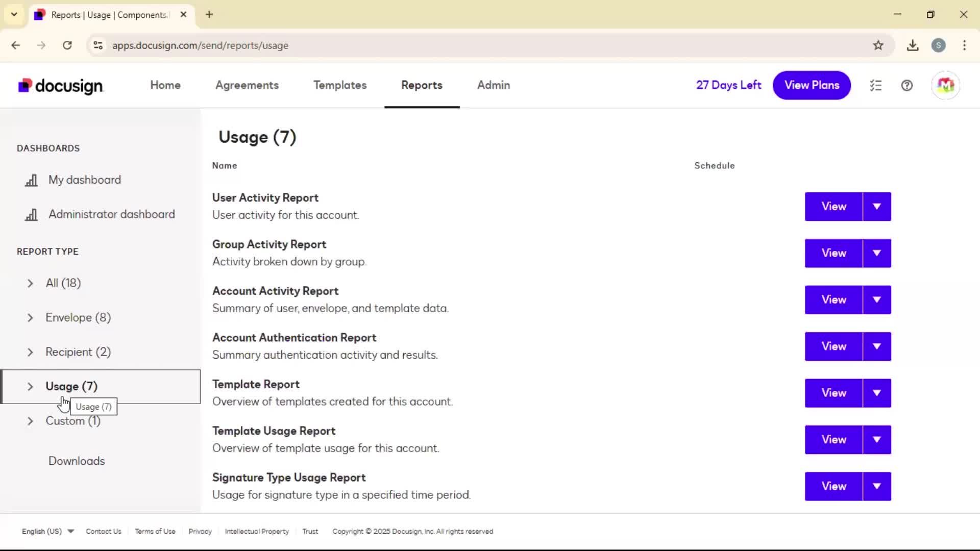Click the Docusign logo
Screen dimensions: 980x551
pos(61,86)
